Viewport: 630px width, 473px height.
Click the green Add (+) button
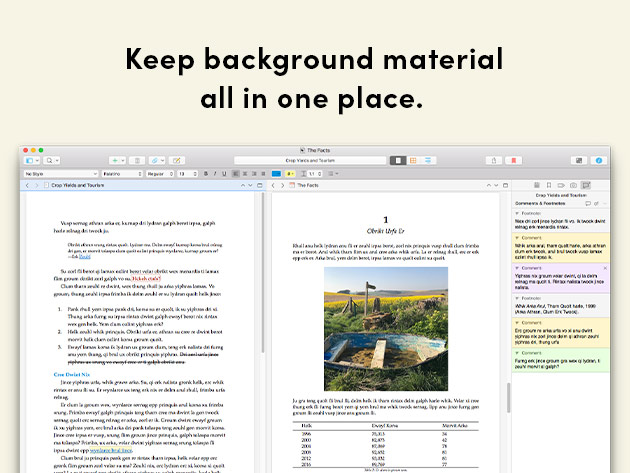[x=117, y=160]
